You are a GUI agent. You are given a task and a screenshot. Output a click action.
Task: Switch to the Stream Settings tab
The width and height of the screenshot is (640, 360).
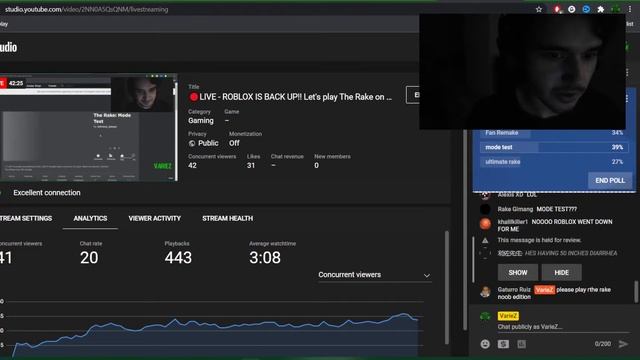pos(26,218)
